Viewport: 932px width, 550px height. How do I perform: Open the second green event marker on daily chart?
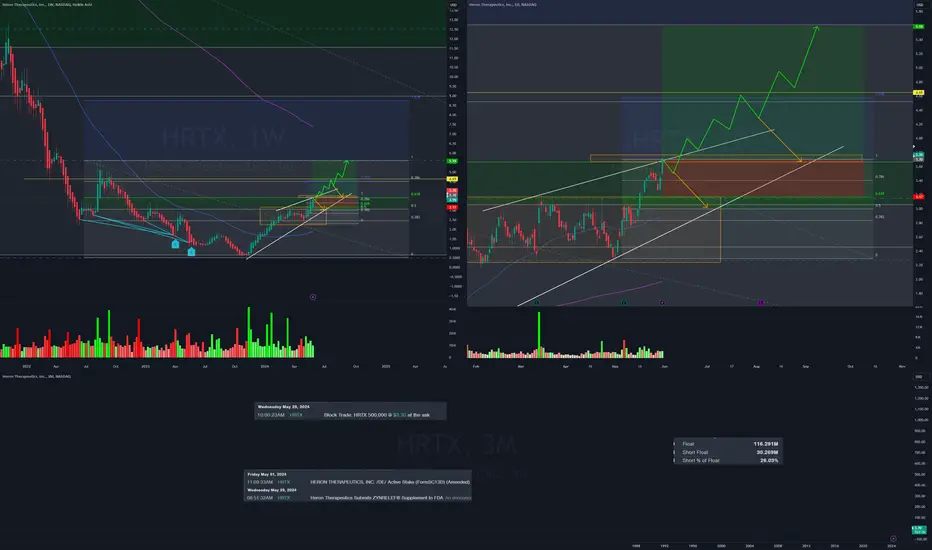[624, 303]
